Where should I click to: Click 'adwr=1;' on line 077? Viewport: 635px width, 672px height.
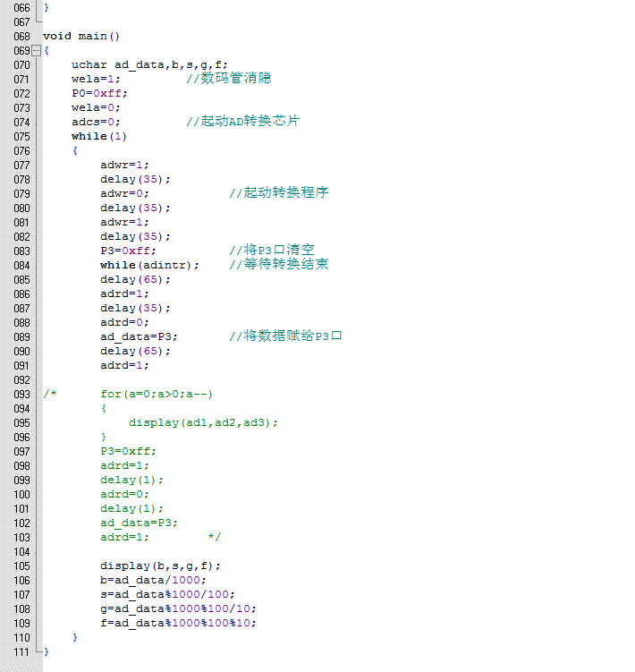[124, 165]
